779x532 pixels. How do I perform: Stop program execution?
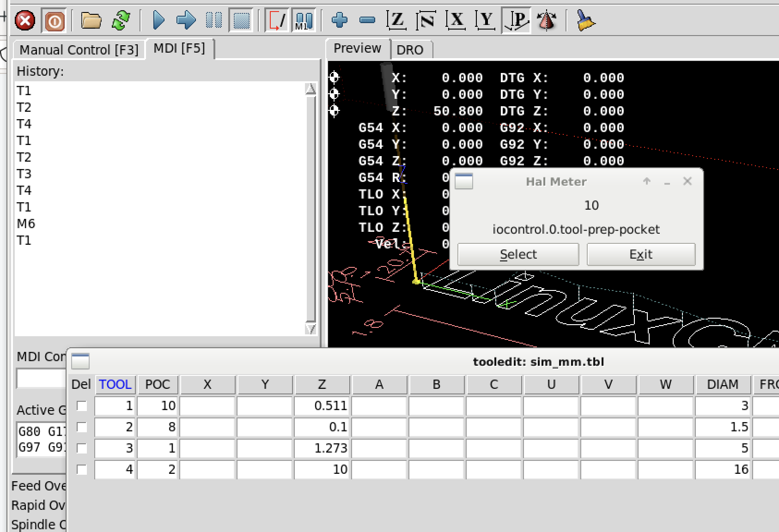[x=242, y=21]
